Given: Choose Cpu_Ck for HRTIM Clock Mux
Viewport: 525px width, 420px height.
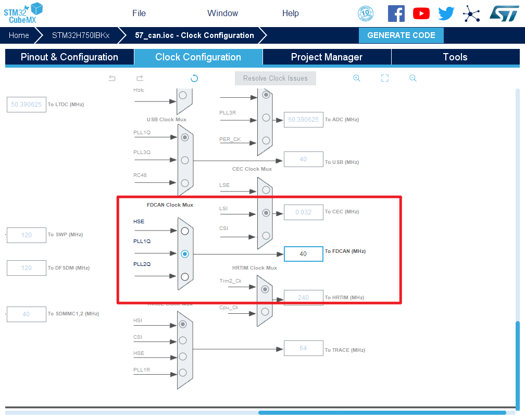Looking at the screenshot, I should click(x=265, y=312).
